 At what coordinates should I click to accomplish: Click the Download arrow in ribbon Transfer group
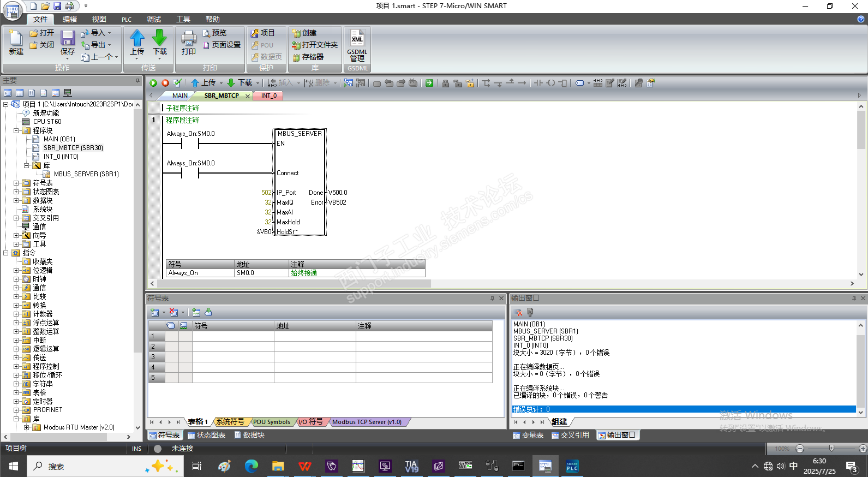pyautogui.click(x=159, y=38)
